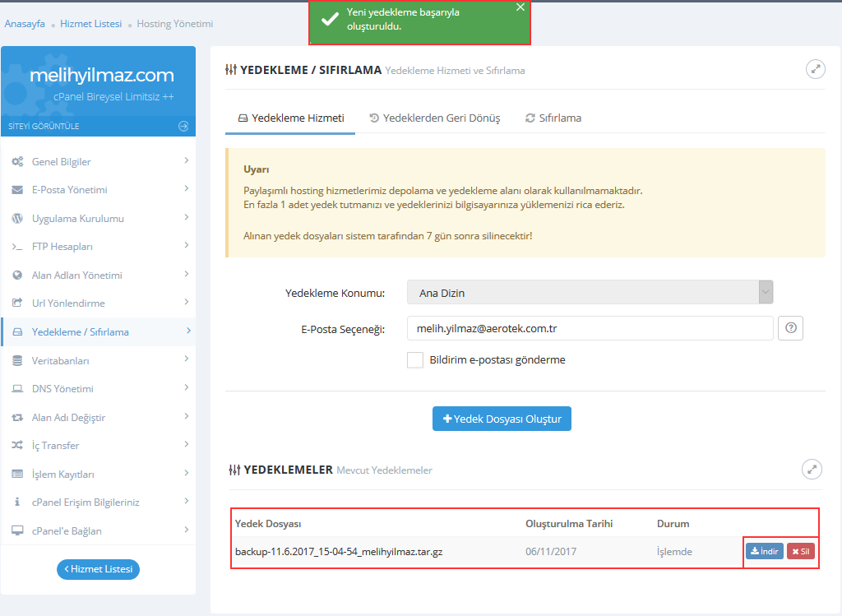The width and height of the screenshot is (842, 616).
Task: Close the green success notification
Action: coord(520,7)
